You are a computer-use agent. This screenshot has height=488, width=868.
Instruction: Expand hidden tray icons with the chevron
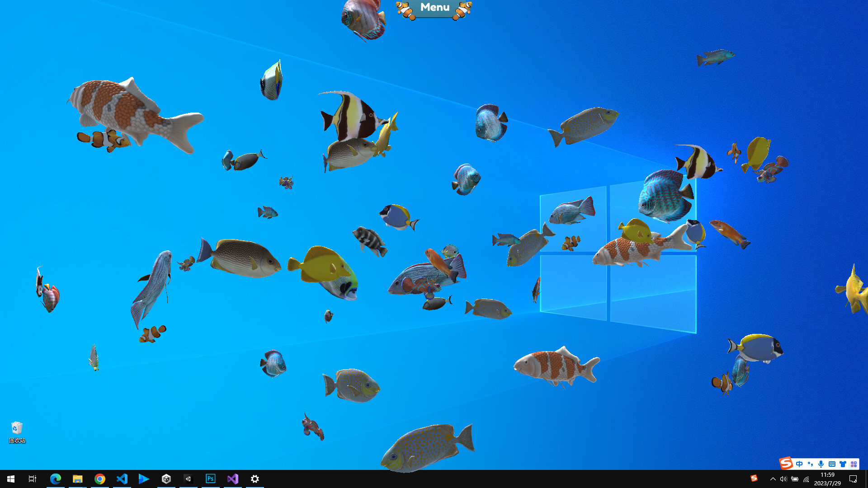(x=773, y=479)
